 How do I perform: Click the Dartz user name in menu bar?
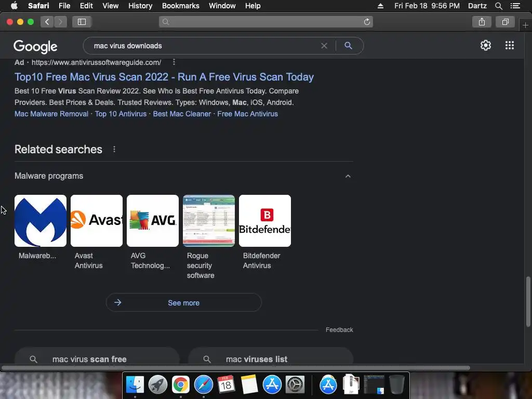click(477, 6)
